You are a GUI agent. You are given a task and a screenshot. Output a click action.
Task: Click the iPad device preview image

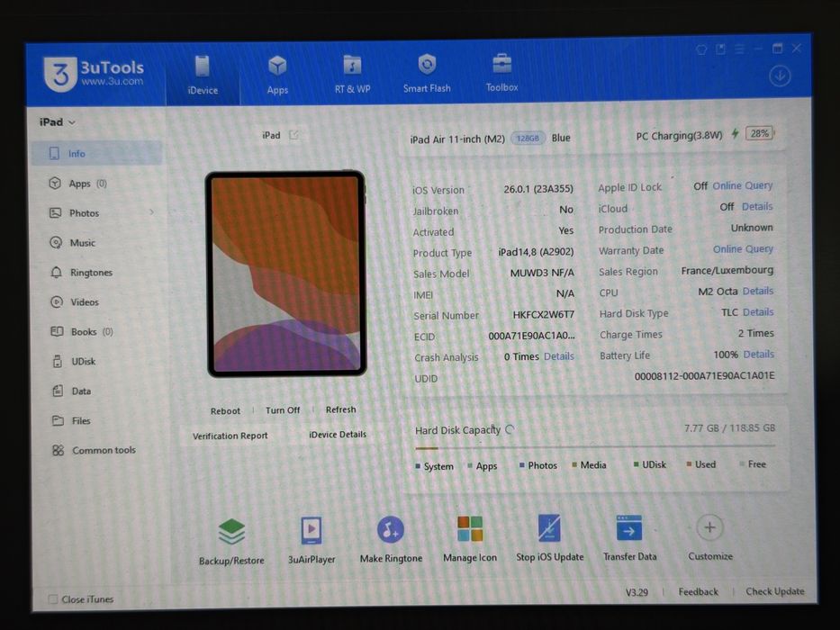pos(286,274)
